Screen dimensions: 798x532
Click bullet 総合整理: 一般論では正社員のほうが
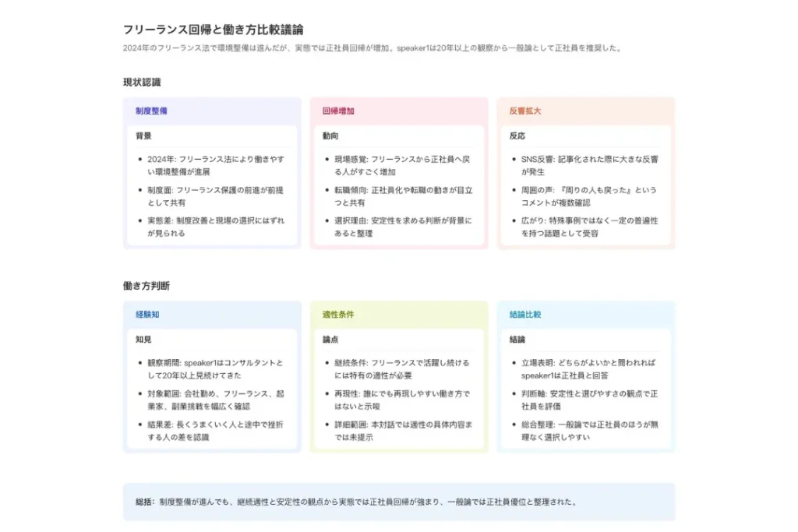pyautogui.click(x=590, y=431)
